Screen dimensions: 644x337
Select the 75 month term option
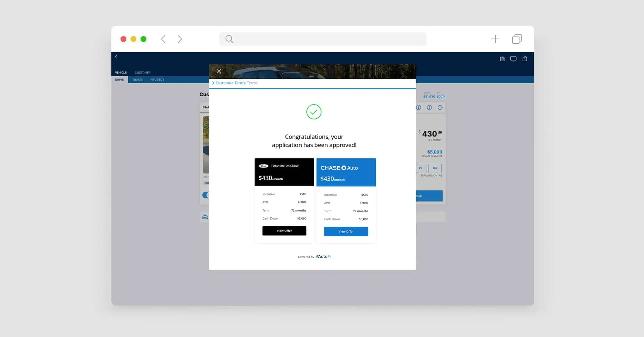click(x=421, y=168)
